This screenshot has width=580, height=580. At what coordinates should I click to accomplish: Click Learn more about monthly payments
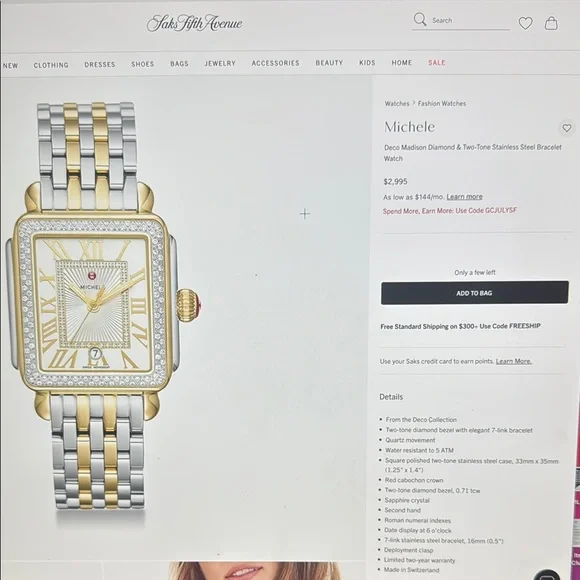coord(464,196)
